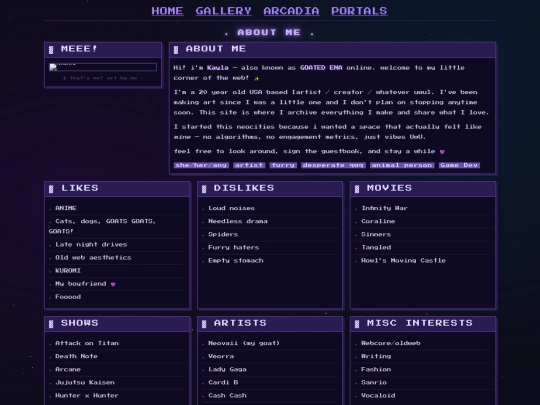This screenshot has height=405, width=540.
Task: Click 'Attack on Titan' in Shows
Action: pyautogui.click(x=87, y=343)
